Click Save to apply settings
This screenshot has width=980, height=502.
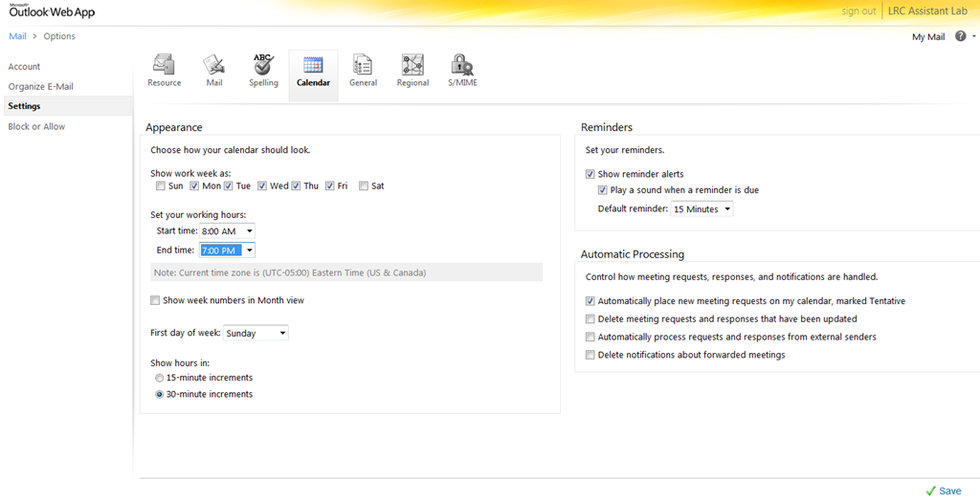[943, 491]
